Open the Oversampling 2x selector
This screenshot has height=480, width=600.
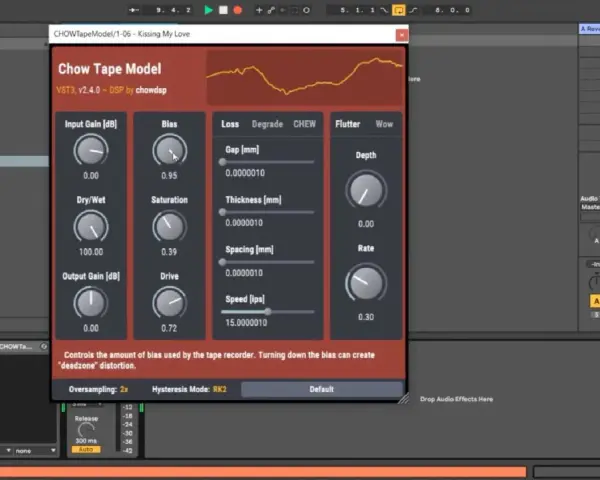(x=98, y=389)
